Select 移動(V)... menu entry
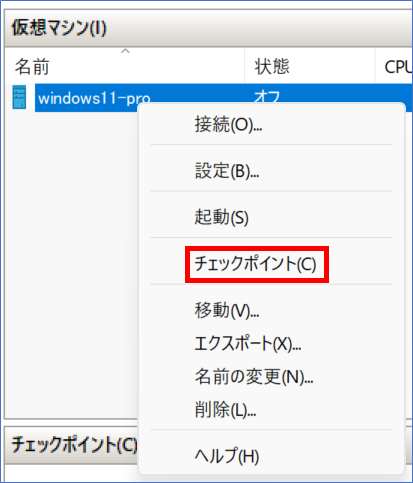The height and width of the screenshot is (483, 413). pyautogui.click(x=227, y=311)
